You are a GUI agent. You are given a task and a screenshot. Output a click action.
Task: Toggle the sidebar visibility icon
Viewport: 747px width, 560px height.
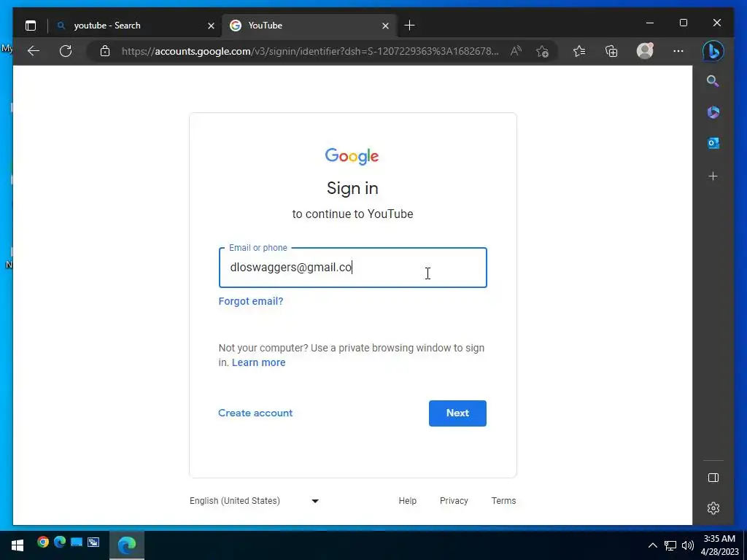pyautogui.click(x=713, y=478)
